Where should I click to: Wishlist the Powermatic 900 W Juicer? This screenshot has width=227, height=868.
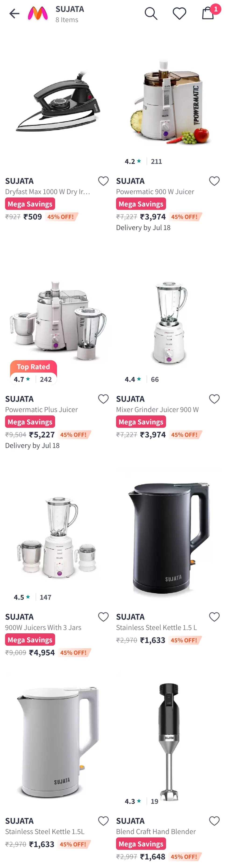click(x=214, y=181)
